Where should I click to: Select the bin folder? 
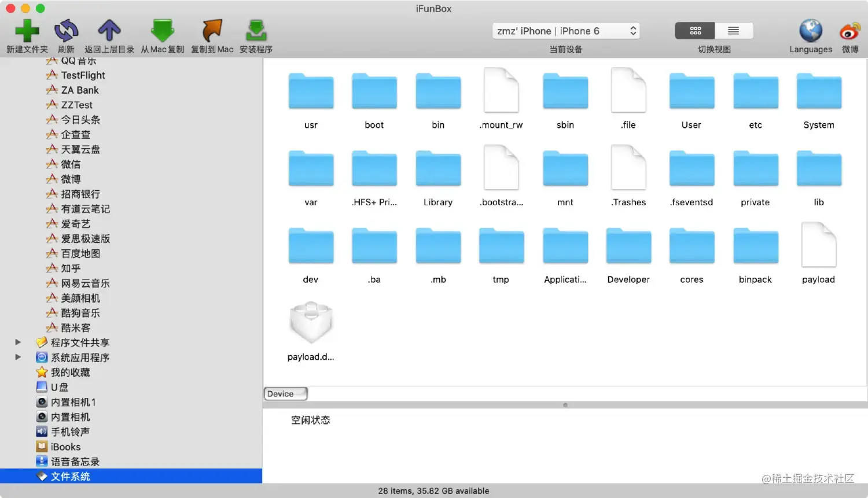[x=438, y=91]
